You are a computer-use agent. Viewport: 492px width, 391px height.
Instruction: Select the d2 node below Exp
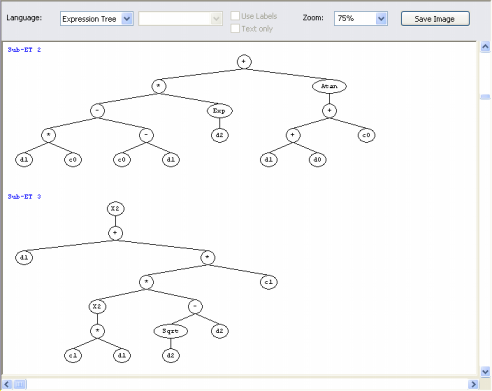pos(219,135)
